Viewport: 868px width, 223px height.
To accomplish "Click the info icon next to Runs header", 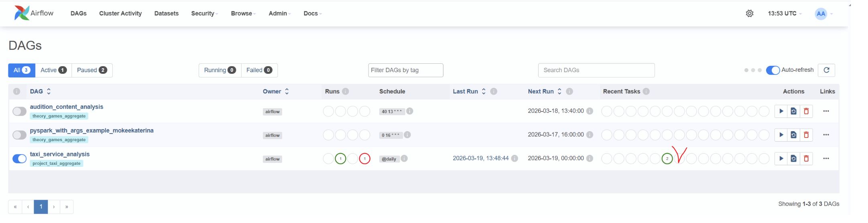I will click(346, 91).
